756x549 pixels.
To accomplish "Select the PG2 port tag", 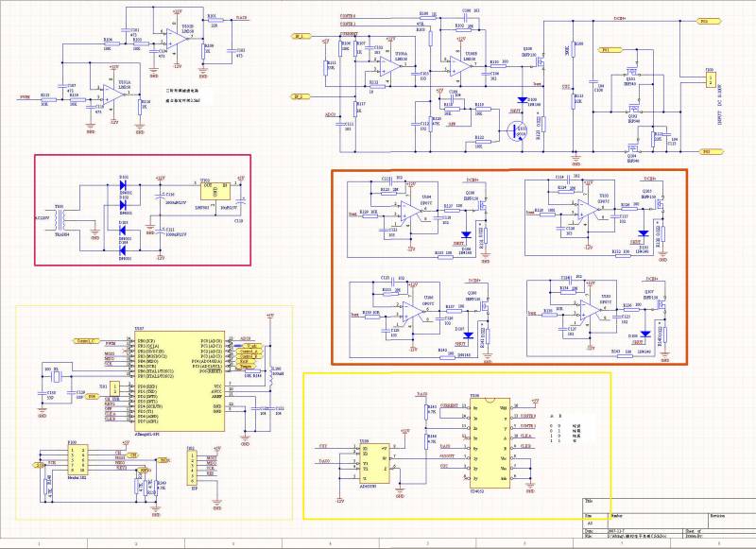I will pos(704,151).
